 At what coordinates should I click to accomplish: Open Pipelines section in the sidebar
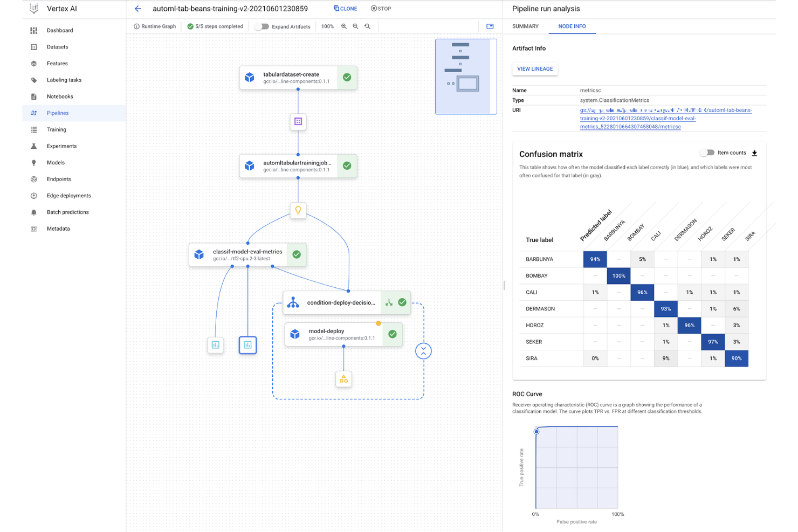coord(57,113)
